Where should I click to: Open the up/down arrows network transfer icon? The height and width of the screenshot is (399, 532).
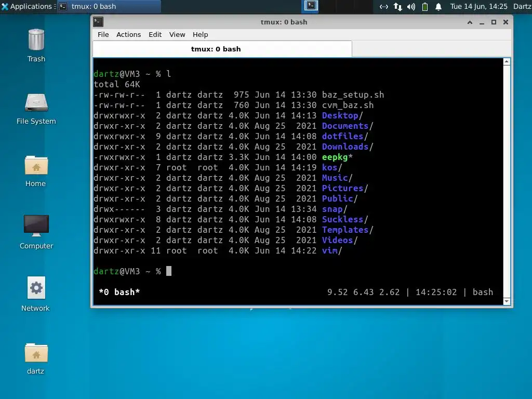click(x=397, y=6)
